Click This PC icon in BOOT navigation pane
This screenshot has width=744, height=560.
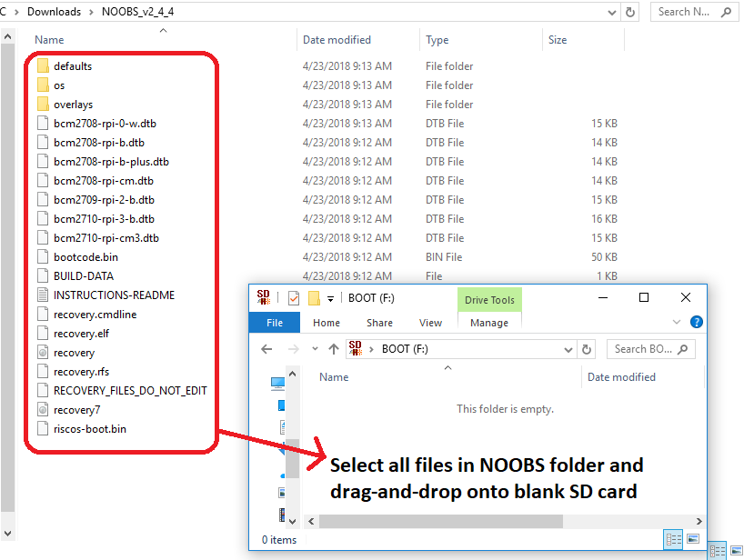[277, 383]
